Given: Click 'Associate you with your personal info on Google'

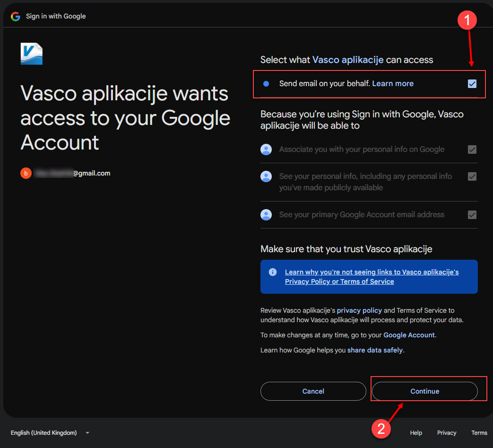Looking at the screenshot, I should pos(362,149).
